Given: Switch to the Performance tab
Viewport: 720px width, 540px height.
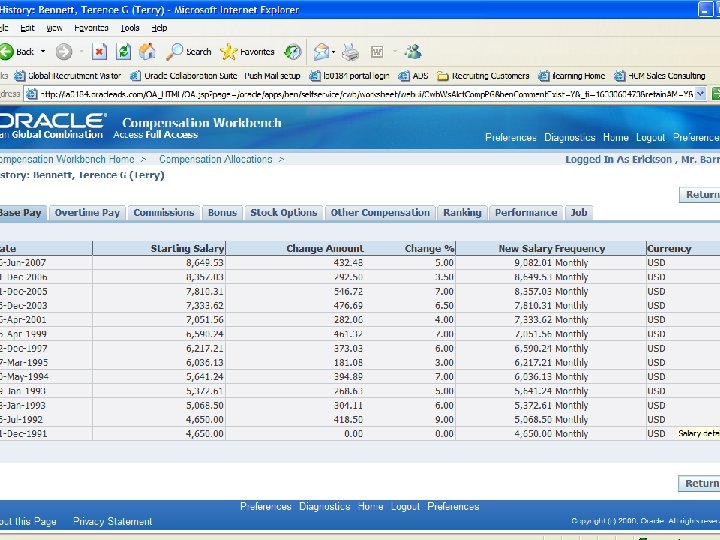Looking at the screenshot, I should (x=526, y=213).
